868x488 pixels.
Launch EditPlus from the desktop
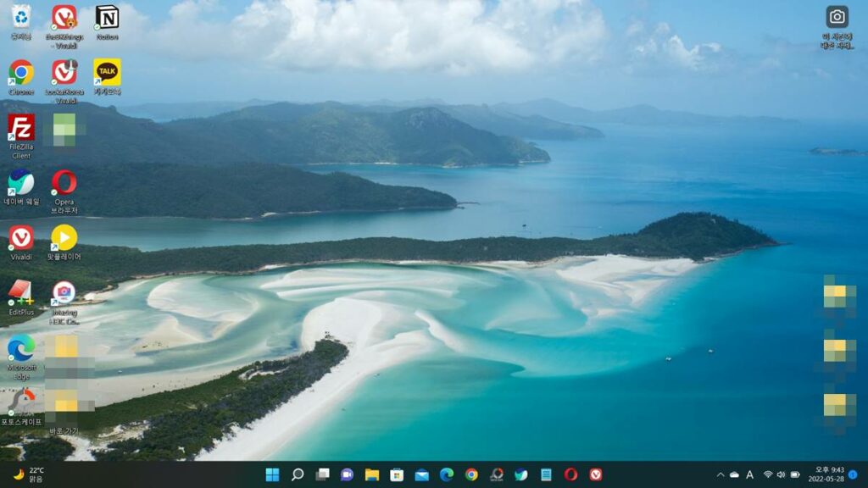[x=21, y=293]
